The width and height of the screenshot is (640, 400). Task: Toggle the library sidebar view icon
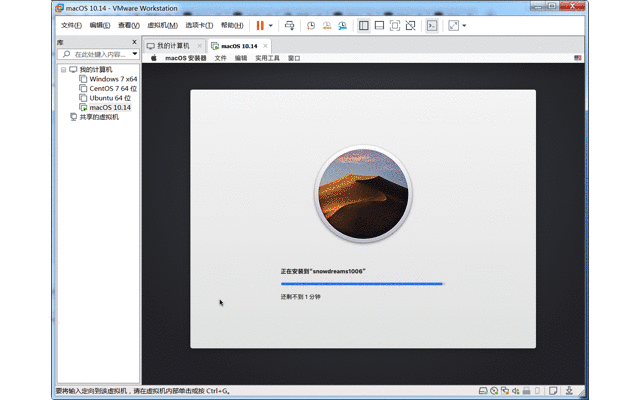coord(363,25)
